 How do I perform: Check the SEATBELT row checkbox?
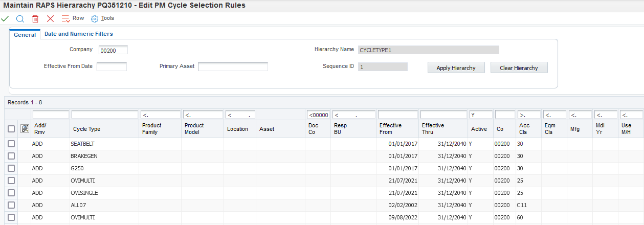point(11,144)
